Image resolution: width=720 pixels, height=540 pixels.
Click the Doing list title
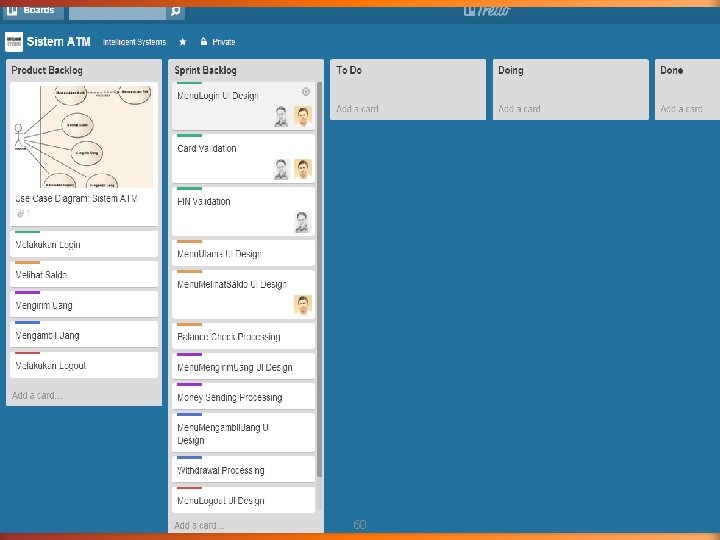pos(511,70)
